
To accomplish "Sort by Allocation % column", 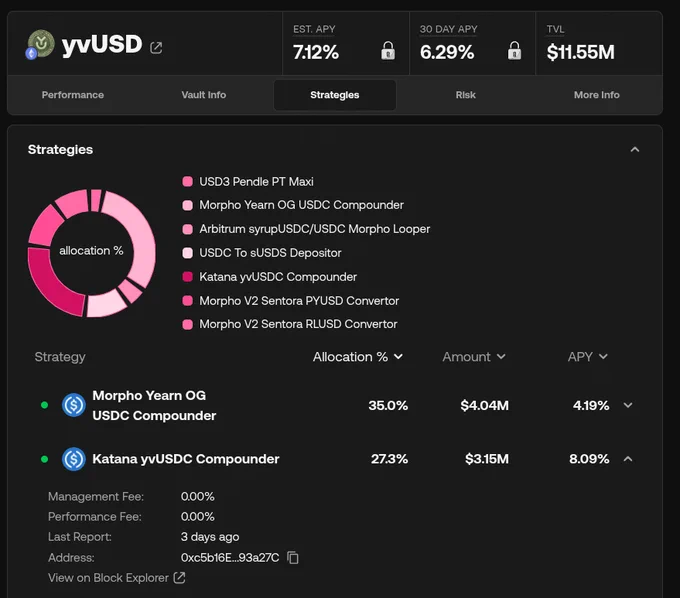I will [358, 357].
